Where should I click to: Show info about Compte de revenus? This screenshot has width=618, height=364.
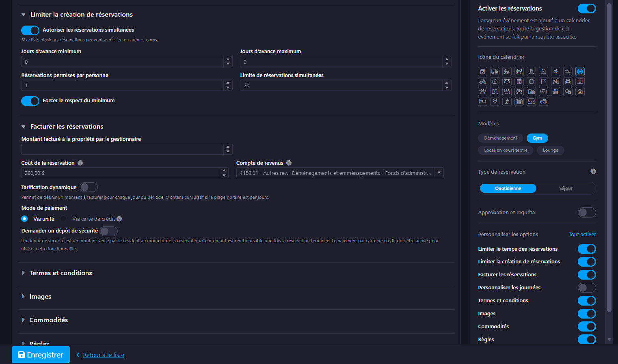tap(289, 163)
